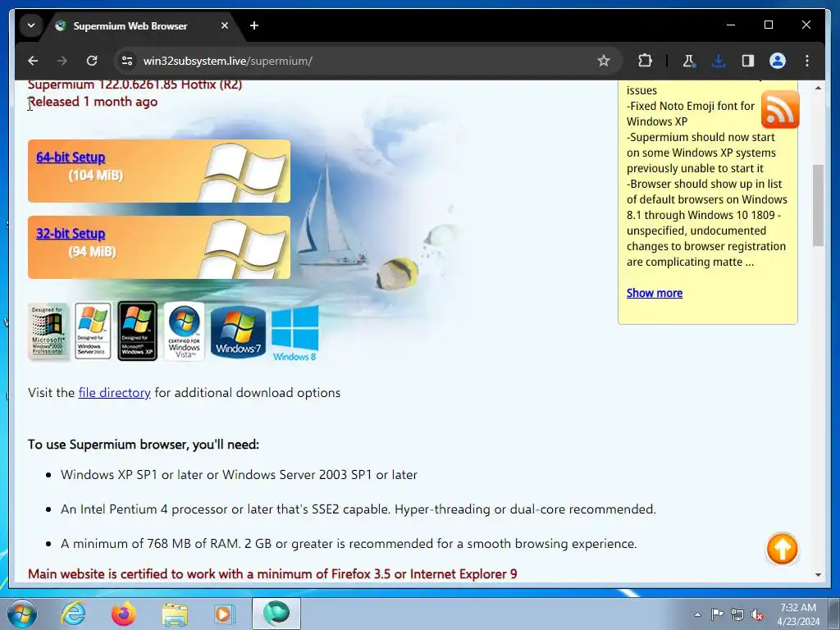Image resolution: width=840 pixels, height=630 pixels.
Task: Open the clock showing 7:32 AM
Action: (x=798, y=614)
